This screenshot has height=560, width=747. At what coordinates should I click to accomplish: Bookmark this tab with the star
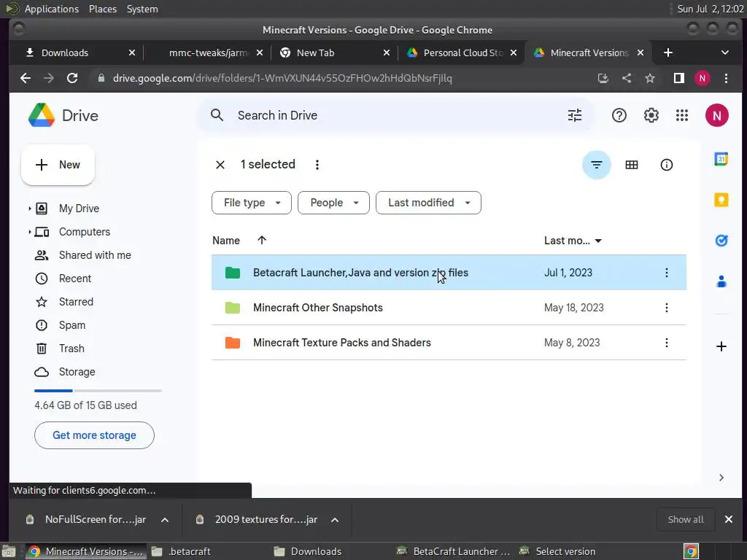pos(650,78)
